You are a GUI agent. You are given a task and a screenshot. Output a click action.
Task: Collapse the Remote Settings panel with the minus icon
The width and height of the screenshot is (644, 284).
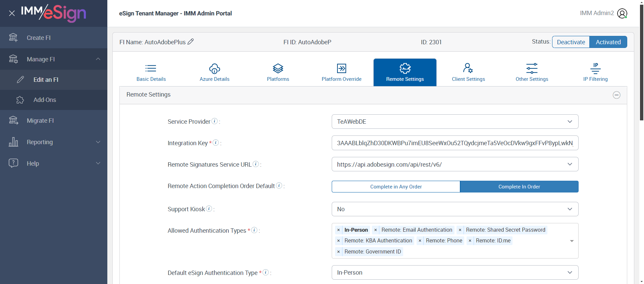pos(616,95)
